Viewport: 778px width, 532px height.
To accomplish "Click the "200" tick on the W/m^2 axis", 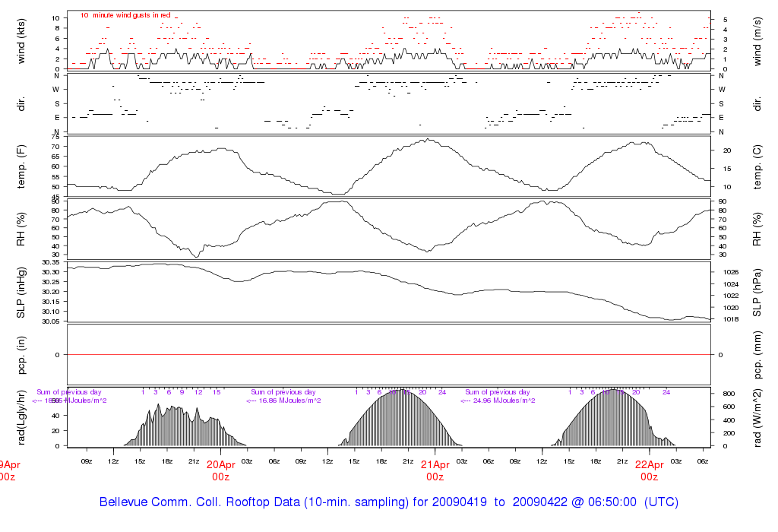I will pyautogui.click(x=729, y=432).
